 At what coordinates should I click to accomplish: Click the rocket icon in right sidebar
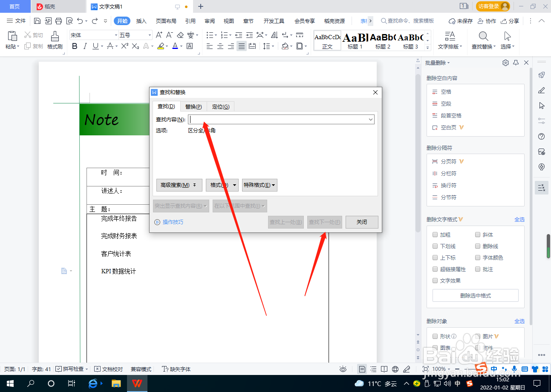pos(542,75)
